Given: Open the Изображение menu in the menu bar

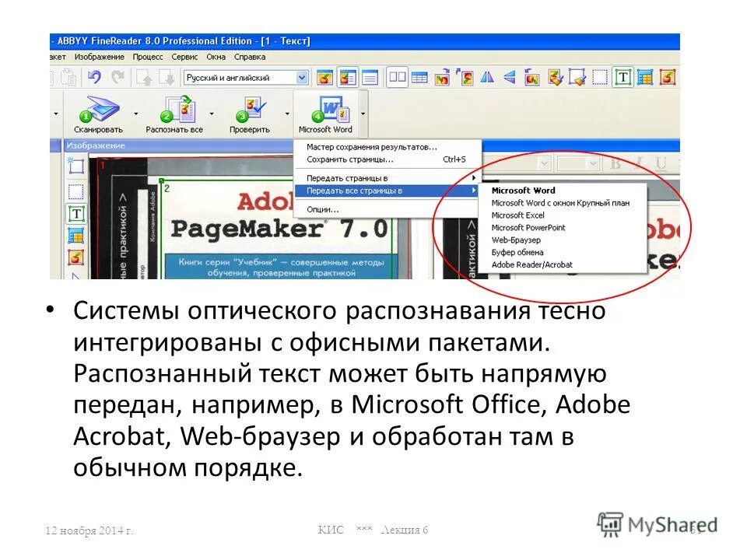Looking at the screenshot, I should click(99, 57).
